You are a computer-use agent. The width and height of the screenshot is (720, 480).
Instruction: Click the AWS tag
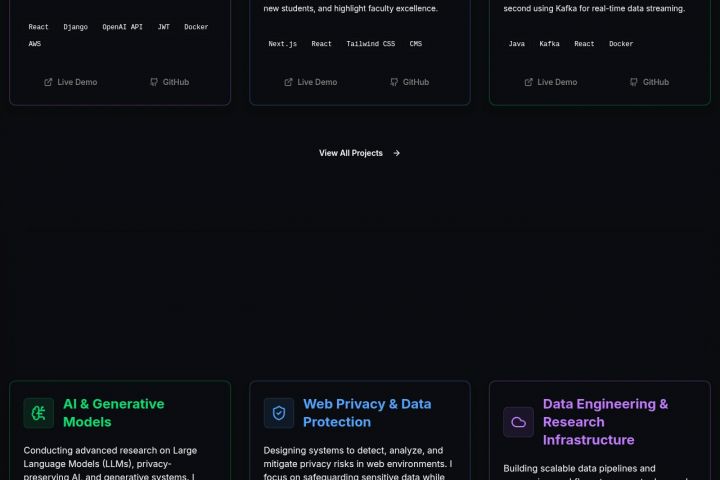35,44
